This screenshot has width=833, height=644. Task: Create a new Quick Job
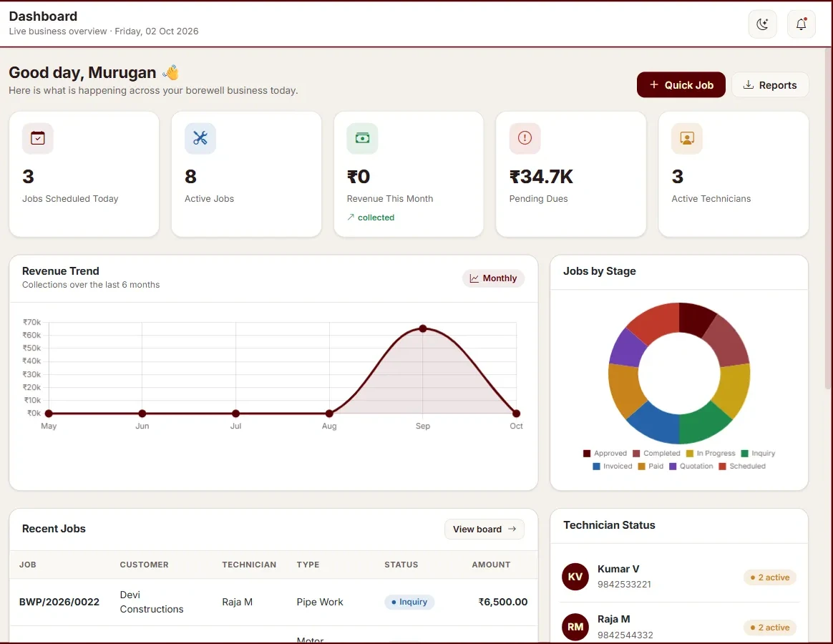pyautogui.click(x=681, y=85)
